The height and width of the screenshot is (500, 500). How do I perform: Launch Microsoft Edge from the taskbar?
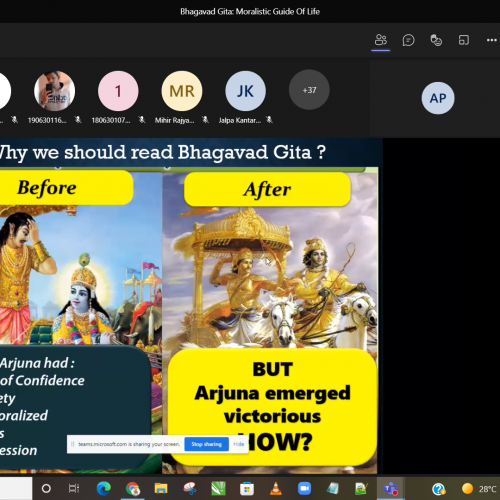pos(104,489)
